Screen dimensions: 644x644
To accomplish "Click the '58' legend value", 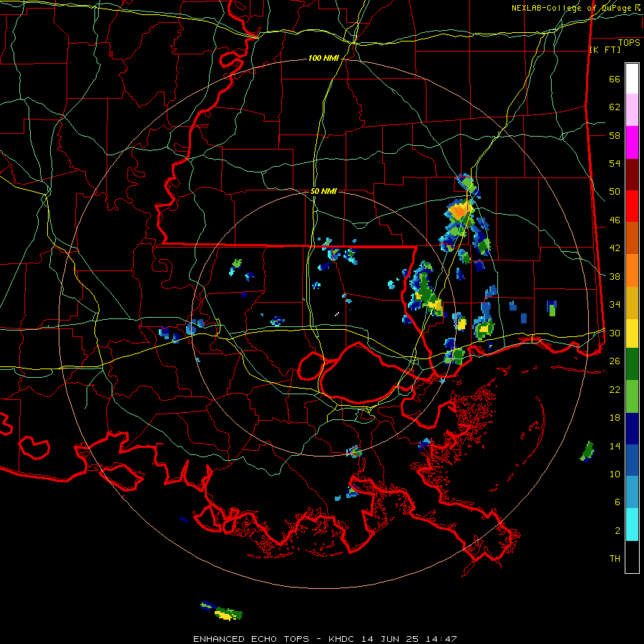I will [615, 135].
